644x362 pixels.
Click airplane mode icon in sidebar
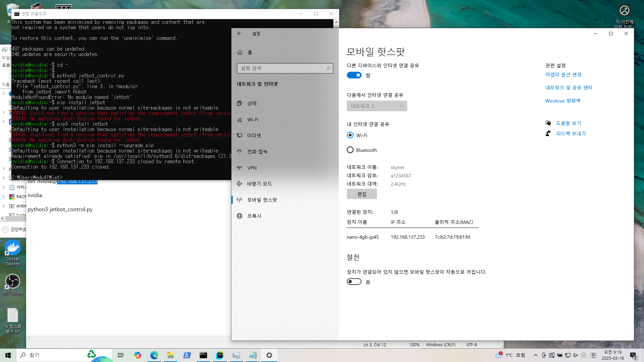tap(239, 184)
